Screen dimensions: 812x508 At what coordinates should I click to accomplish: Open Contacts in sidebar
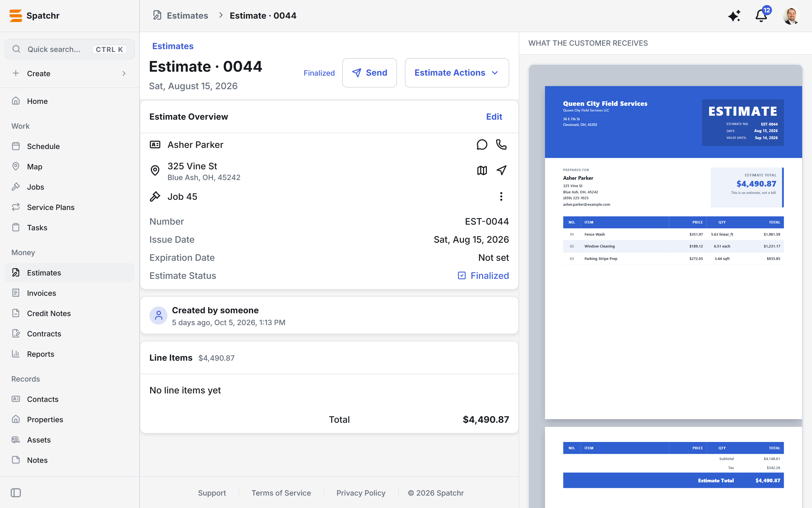pyautogui.click(x=69, y=399)
